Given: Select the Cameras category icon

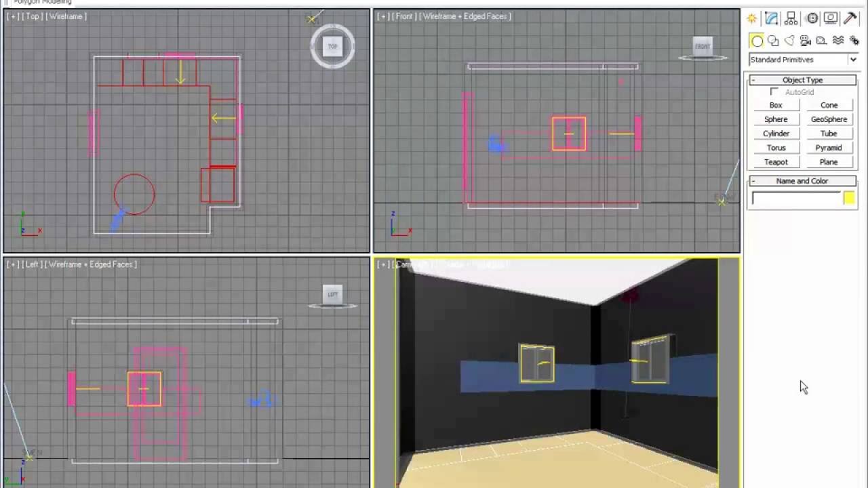Looking at the screenshot, I should (806, 41).
